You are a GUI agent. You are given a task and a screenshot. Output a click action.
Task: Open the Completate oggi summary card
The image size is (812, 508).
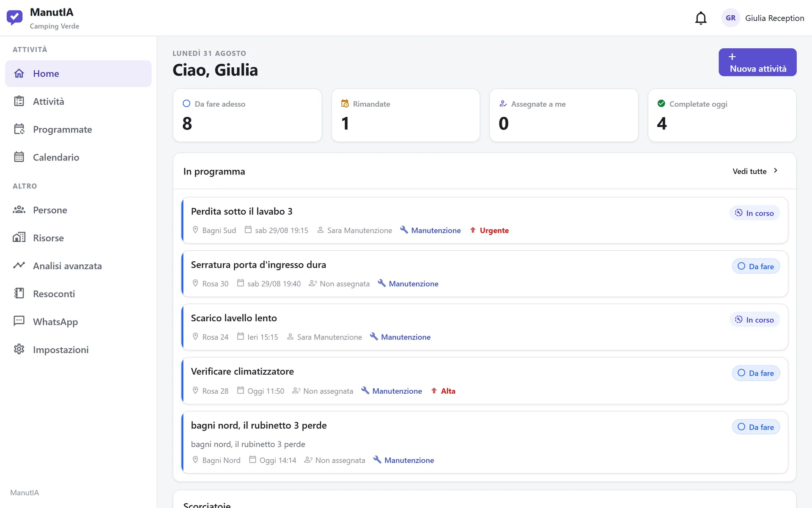click(x=722, y=115)
